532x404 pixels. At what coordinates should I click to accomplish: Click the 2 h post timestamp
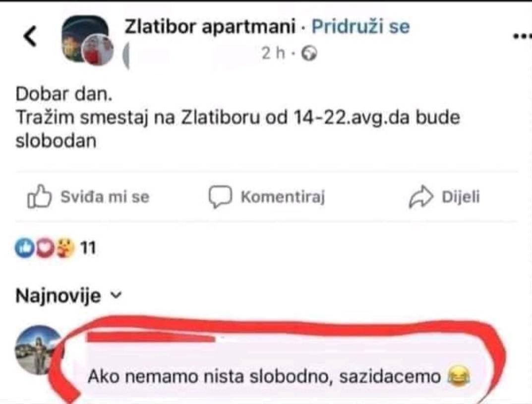pyautogui.click(x=273, y=53)
